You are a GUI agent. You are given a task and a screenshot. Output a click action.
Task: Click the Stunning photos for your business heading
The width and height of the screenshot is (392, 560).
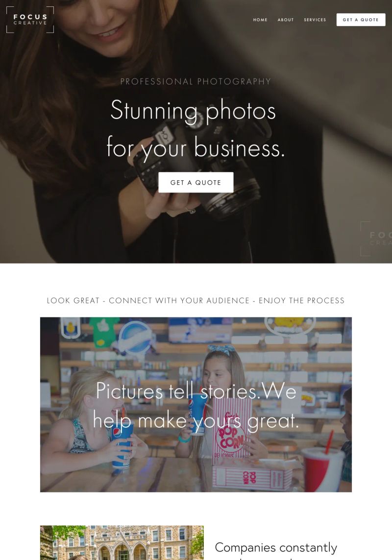coord(196,128)
